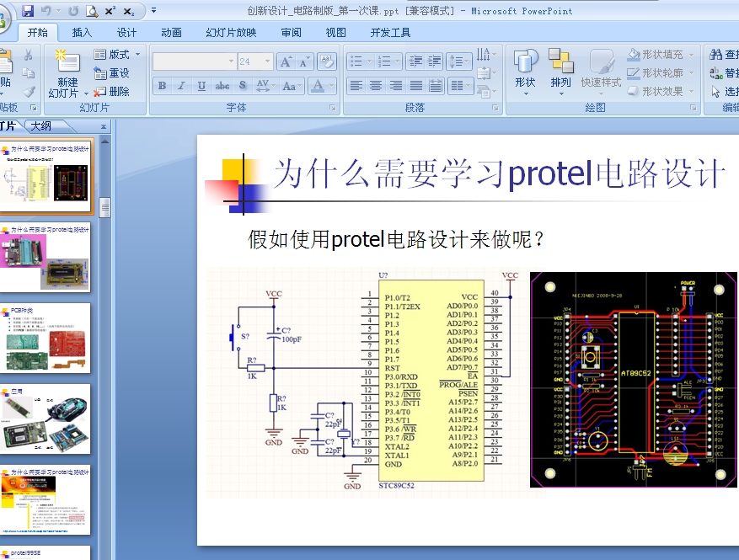Save the presentation from the quick access toolbar
The width and height of the screenshot is (739, 560).
(x=29, y=11)
